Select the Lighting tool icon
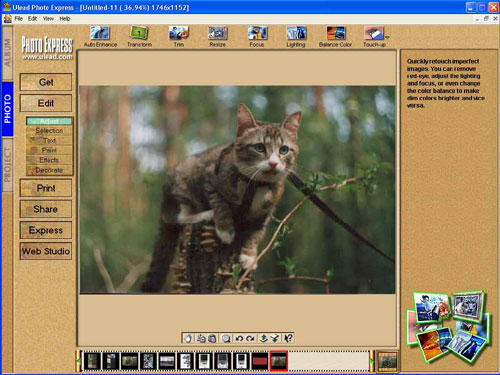The height and width of the screenshot is (375, 500). pyautogui.click(x=296, y=33)
